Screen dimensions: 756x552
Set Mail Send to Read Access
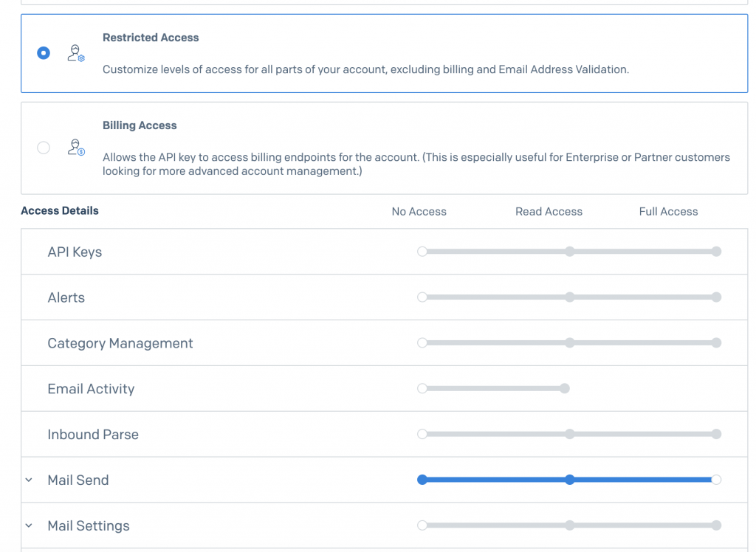pos(570,480)
